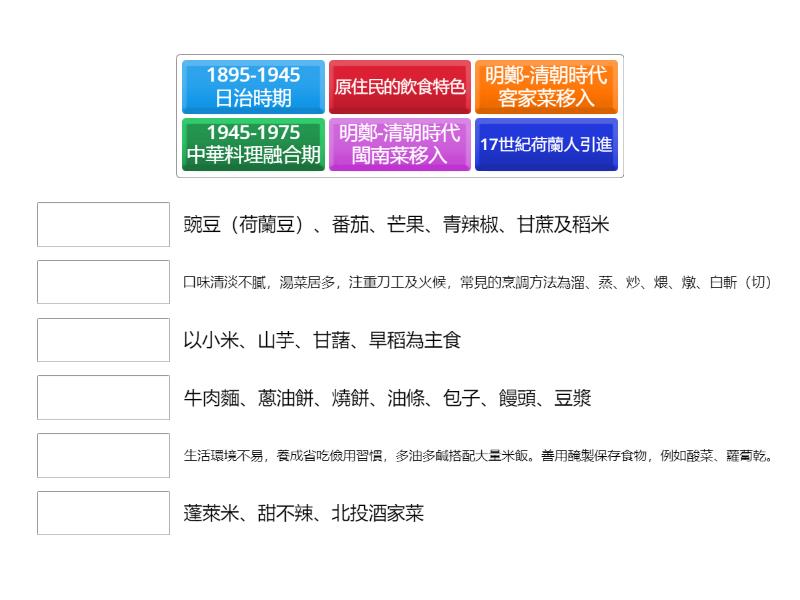
Task: Click the clue 蓬萊米、甜不辣、北投酒家菜
Action: [x=304, y=513]
